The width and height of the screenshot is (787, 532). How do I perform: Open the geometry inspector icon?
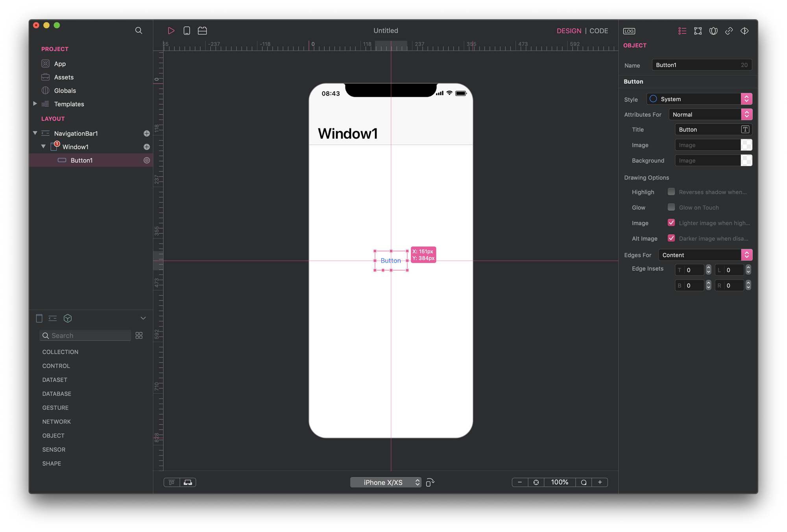pos(698,31)
